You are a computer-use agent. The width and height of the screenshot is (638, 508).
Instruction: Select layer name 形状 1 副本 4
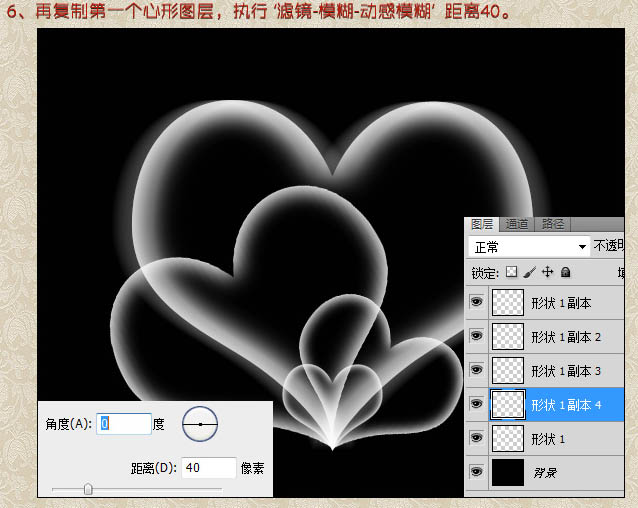pyautogui.click(x=566, y=405)
